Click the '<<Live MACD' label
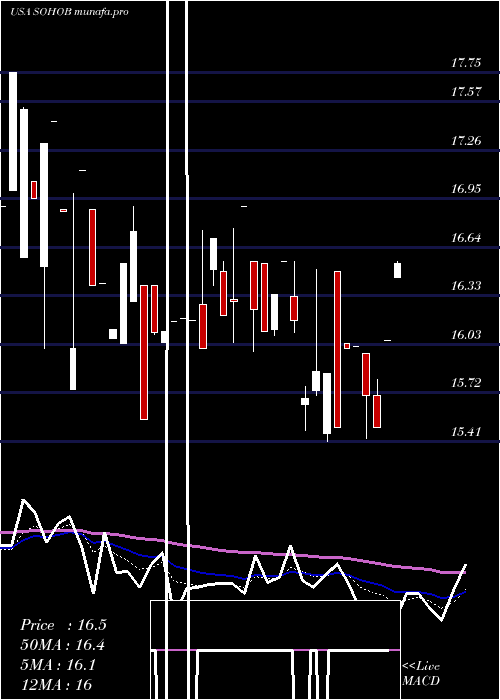The image size is (500, 700). tap(421, 673)
